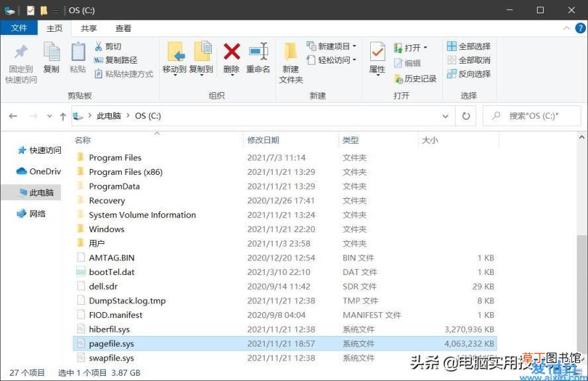Switch to the Home (主页) ribbon tab
588x381 pixels.
pos(54,28)
